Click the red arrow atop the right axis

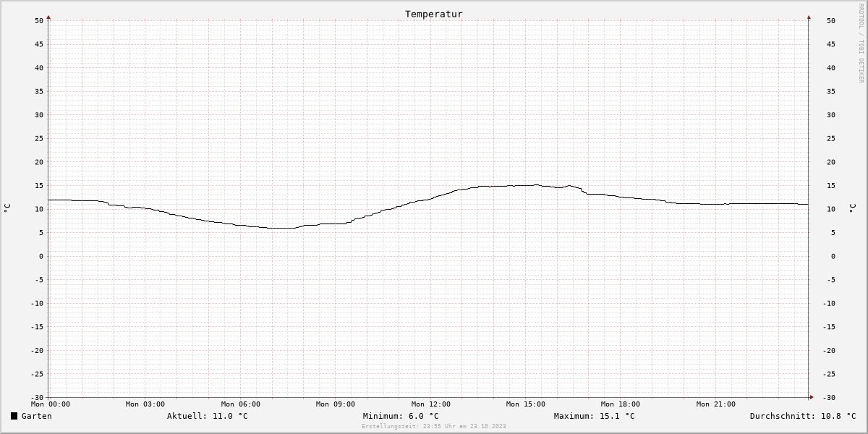(x=809, y=16)
